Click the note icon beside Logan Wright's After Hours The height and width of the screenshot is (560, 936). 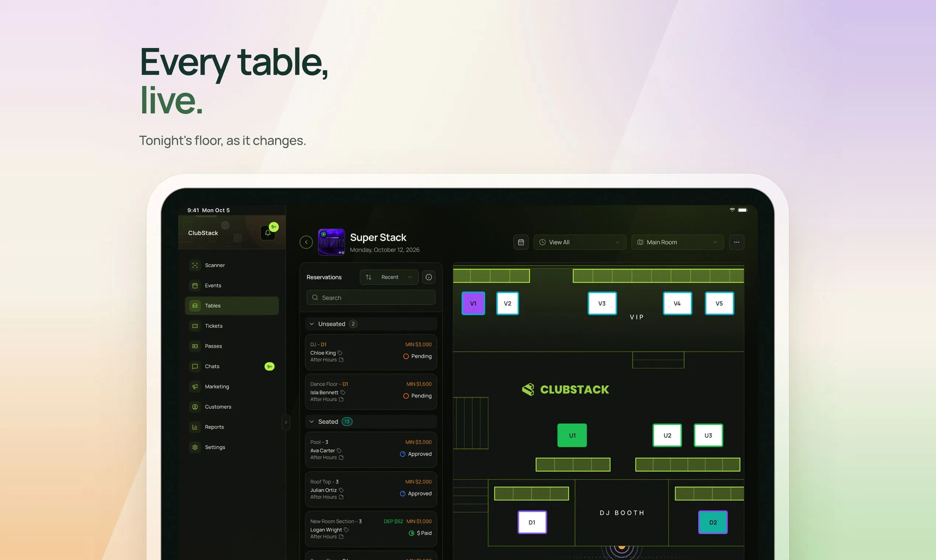pyautogui.click(x=341, y=536)
